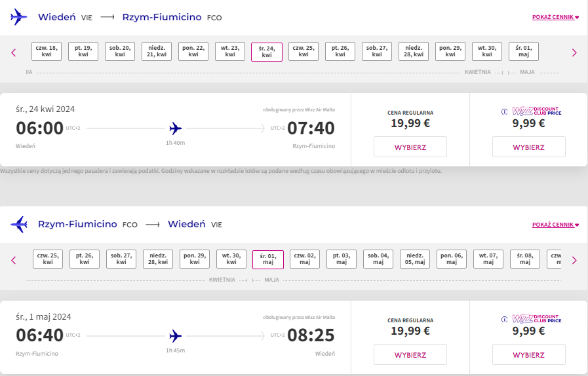588x376 pixels.
Task: Choose regular price 19,99 € for outbound flight
Action: coord(410,147)
